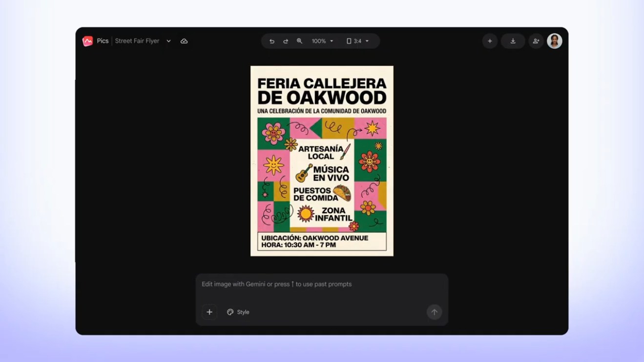Add an attachment with prompt plus button
This screenshot has width=644, height=362.
209,312
